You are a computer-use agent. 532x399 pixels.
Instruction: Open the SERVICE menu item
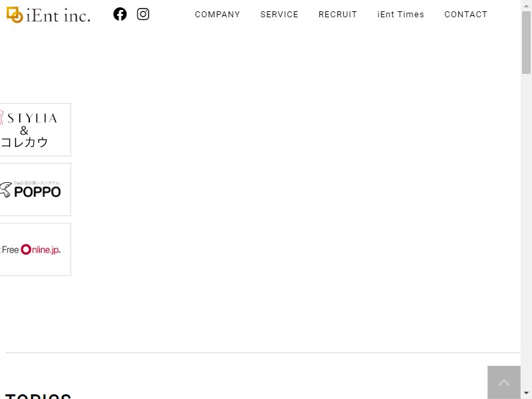click(x=279, y=15)
